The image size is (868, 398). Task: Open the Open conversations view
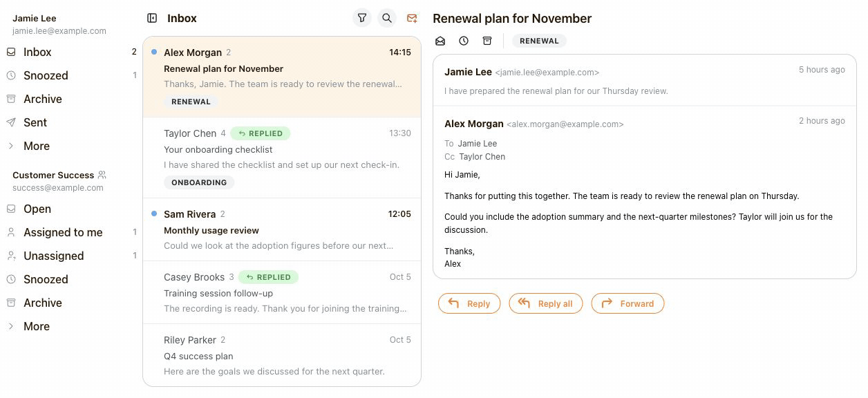point(70,209)
